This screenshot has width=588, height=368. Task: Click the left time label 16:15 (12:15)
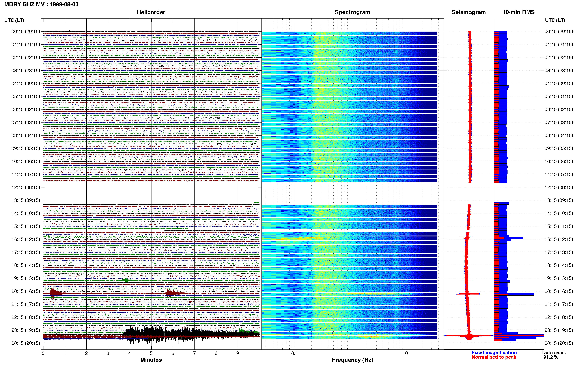pos(26,239)
